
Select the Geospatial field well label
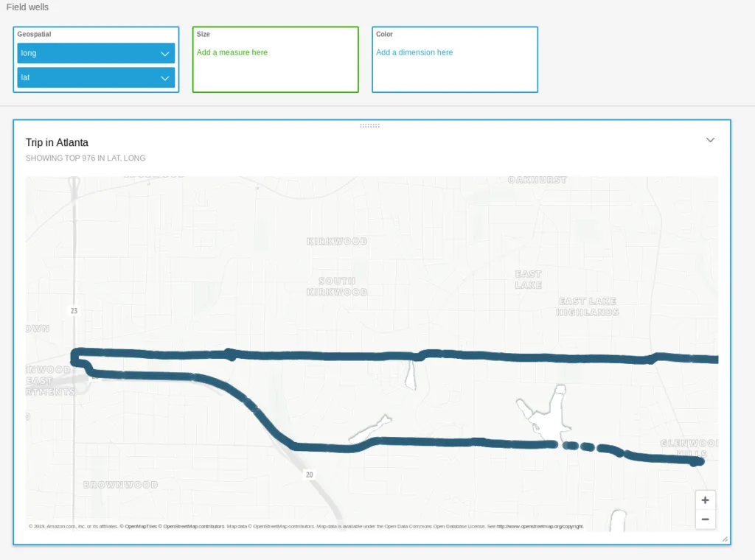coord(34,34)
